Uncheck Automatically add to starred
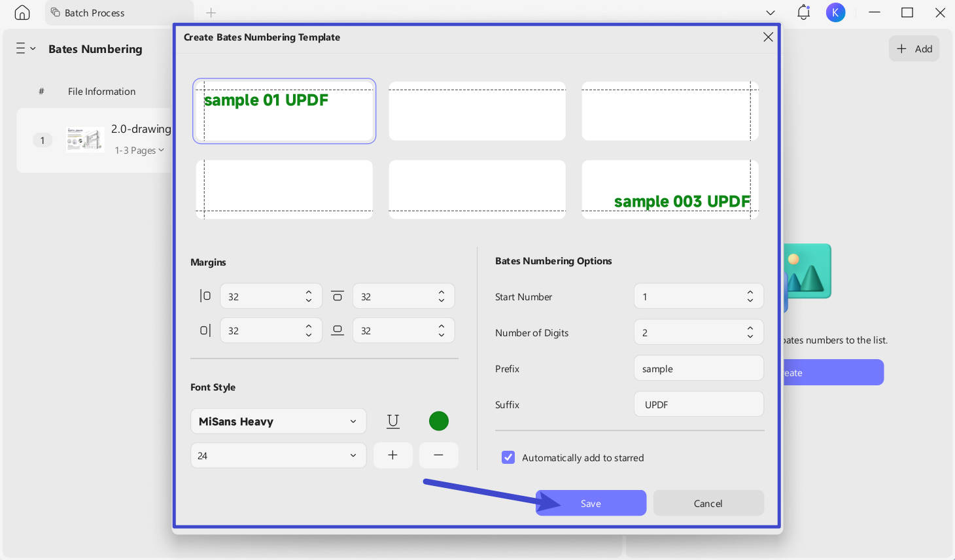The image size is (955, 560). coord(508,457)
